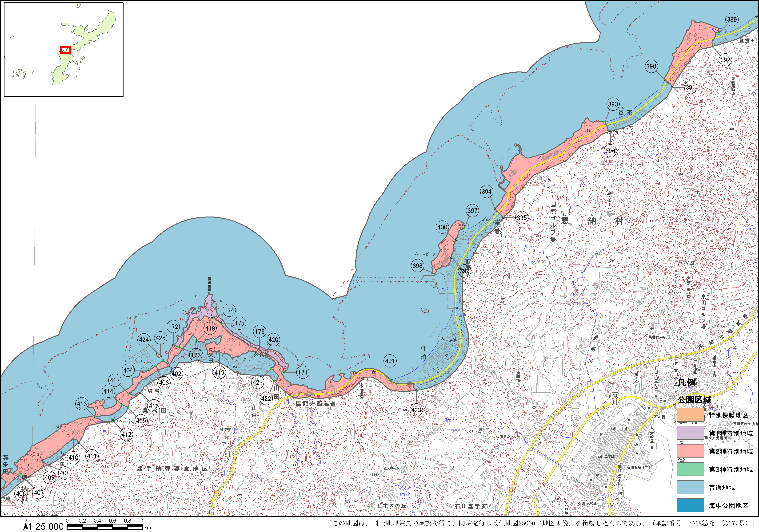Select boundary point marker 400
This screenshot has height=532, width=759.
click(x=442, y=227)
